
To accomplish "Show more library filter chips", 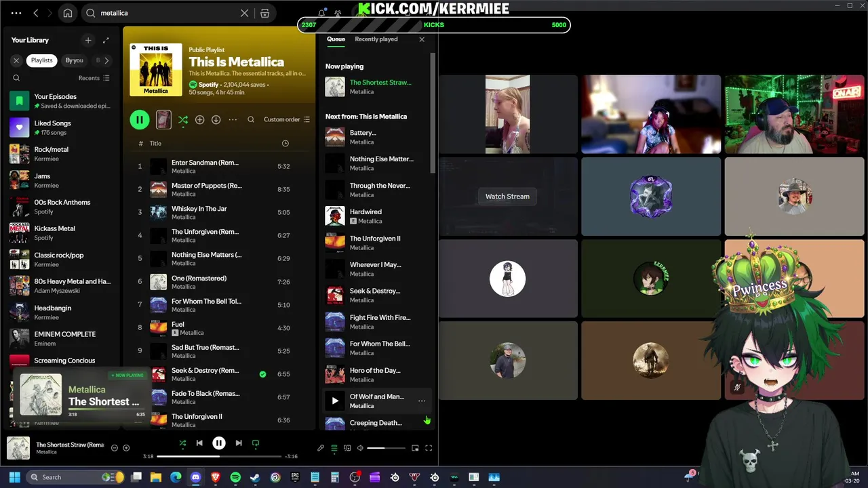I will [106, 60].
